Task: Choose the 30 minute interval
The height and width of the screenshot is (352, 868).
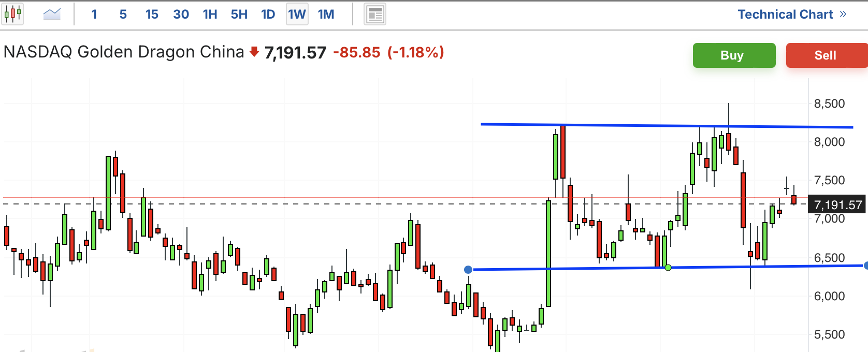Action: pyautogui.click(x=181, y=14)
